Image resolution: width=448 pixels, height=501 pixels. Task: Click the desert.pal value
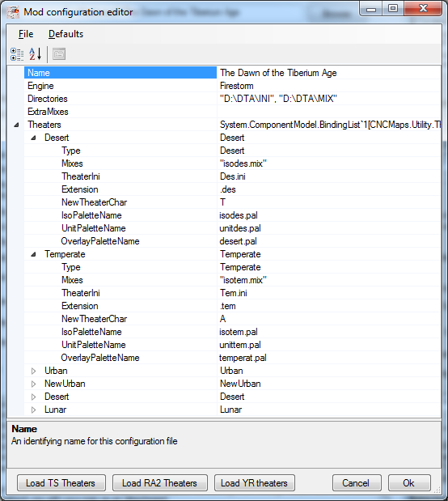coord(329,241)
